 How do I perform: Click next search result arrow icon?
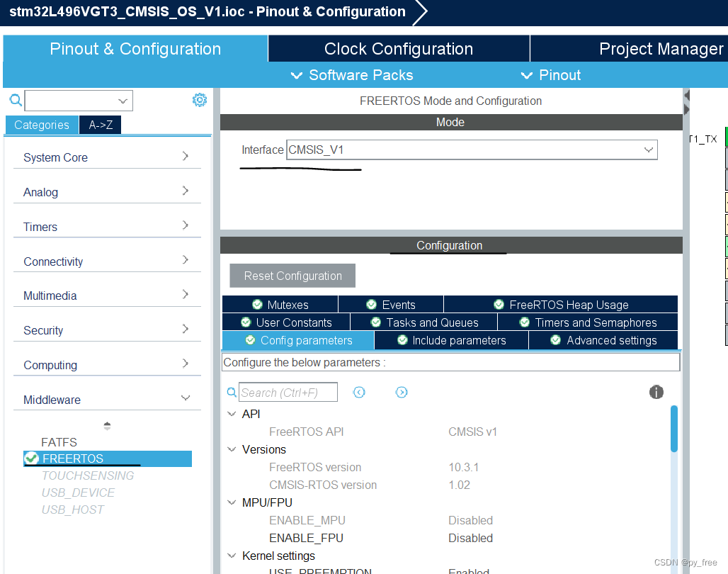pyautogui.click(x=402, y=393)
